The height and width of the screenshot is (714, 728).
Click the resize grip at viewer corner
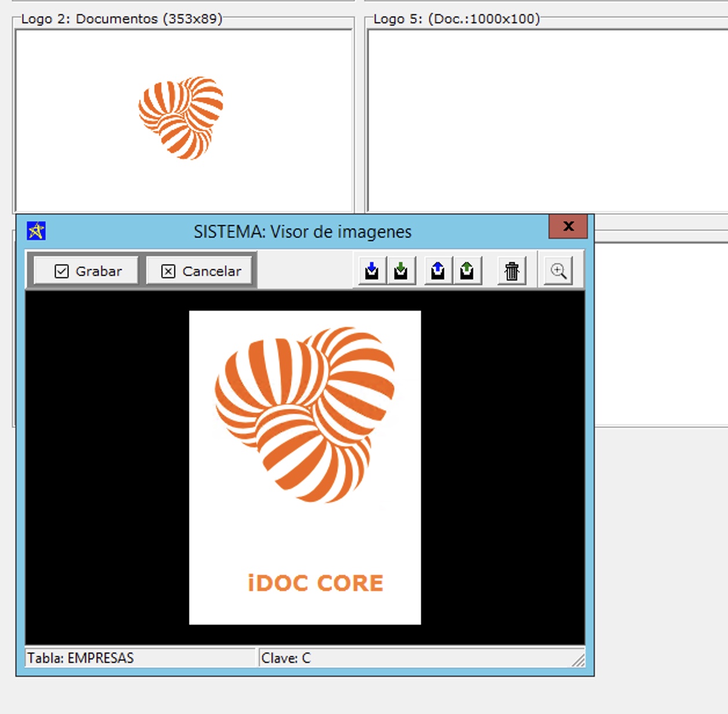(578, 660)
